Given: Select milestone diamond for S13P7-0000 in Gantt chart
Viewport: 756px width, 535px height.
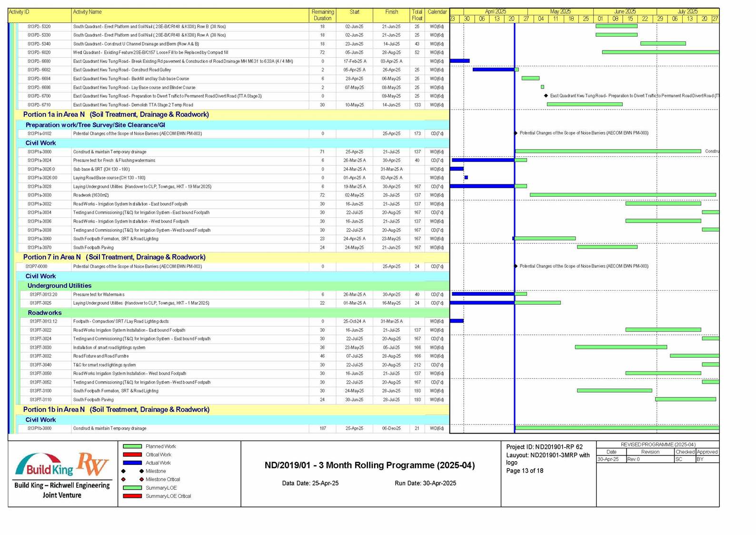Looking at the screenshot, I should pyautogui.click(x=516, y=266).
